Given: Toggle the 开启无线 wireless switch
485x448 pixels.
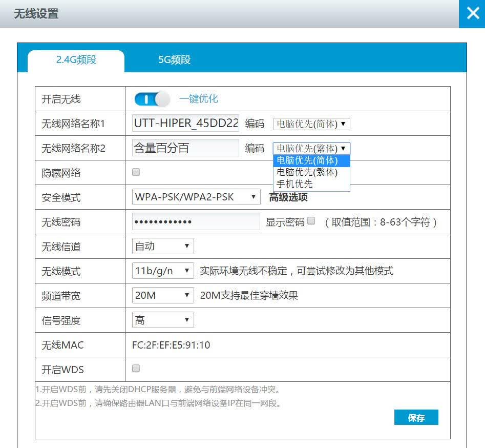Looking at the screenshot, I should coord(152,99).
